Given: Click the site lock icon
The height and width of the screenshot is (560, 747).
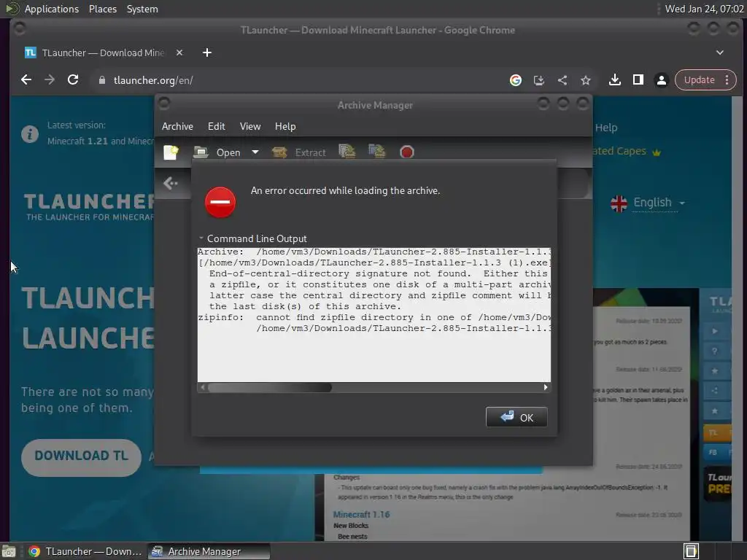Looking at the screenshot, I should 101,80.
